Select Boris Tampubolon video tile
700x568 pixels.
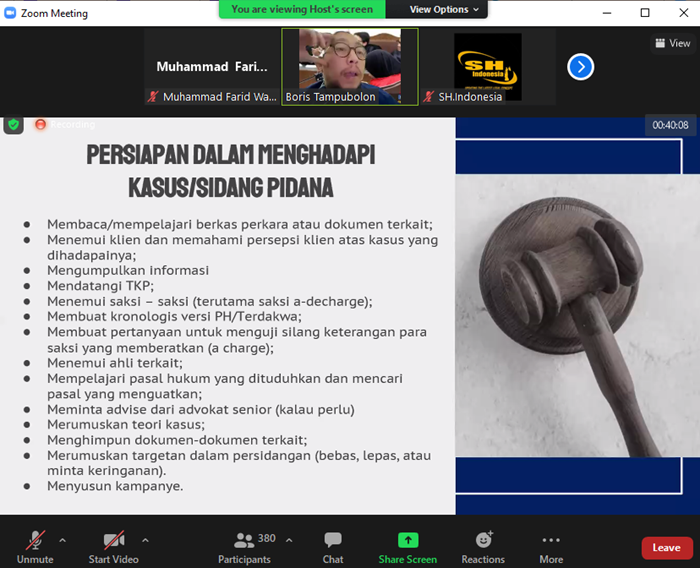[350, 67]
